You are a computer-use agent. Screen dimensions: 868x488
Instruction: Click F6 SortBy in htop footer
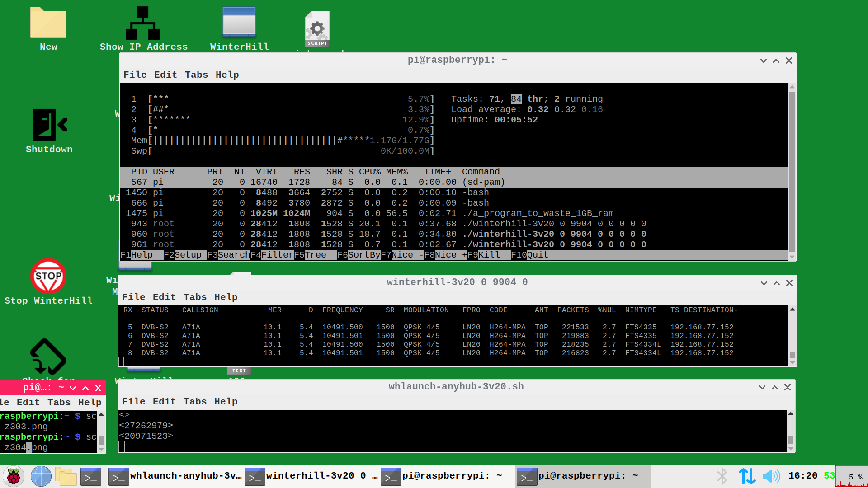tap(359, 255)
